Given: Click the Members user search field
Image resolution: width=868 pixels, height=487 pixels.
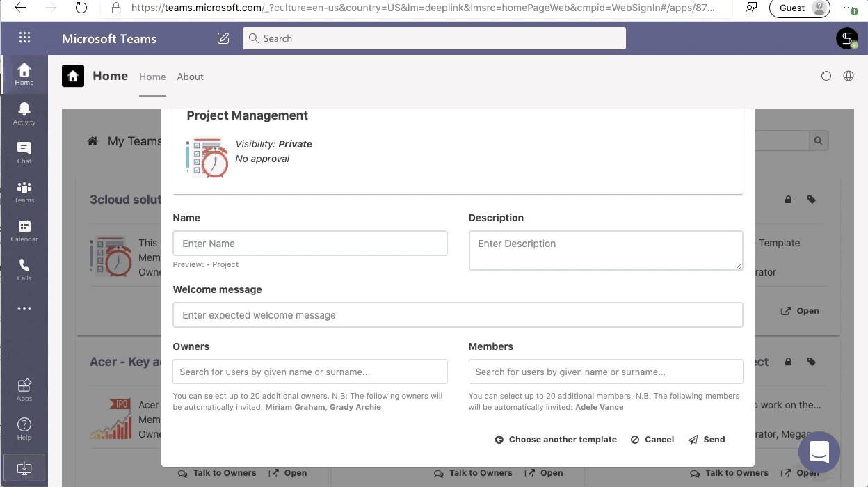Looking at the screenshot, I should [606, 372].
